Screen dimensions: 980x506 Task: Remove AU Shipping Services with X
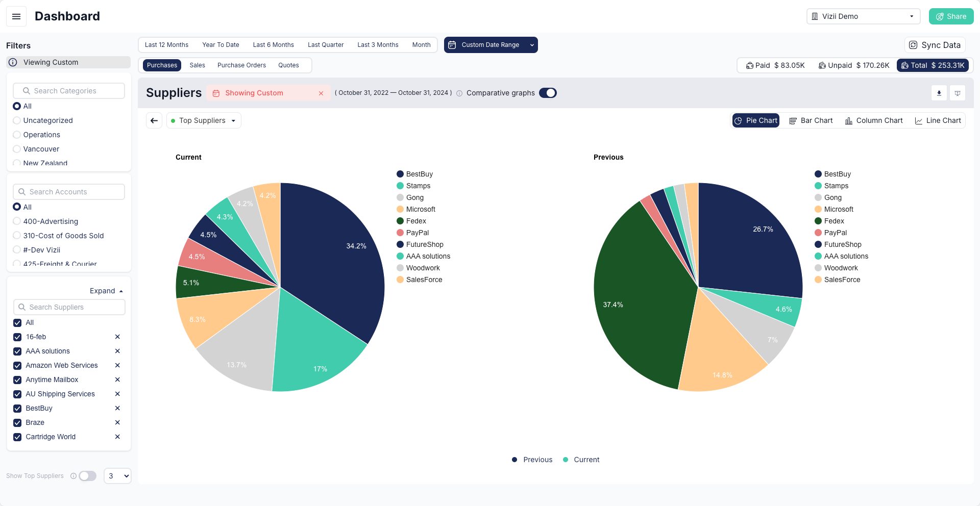(x=117, y=394)
